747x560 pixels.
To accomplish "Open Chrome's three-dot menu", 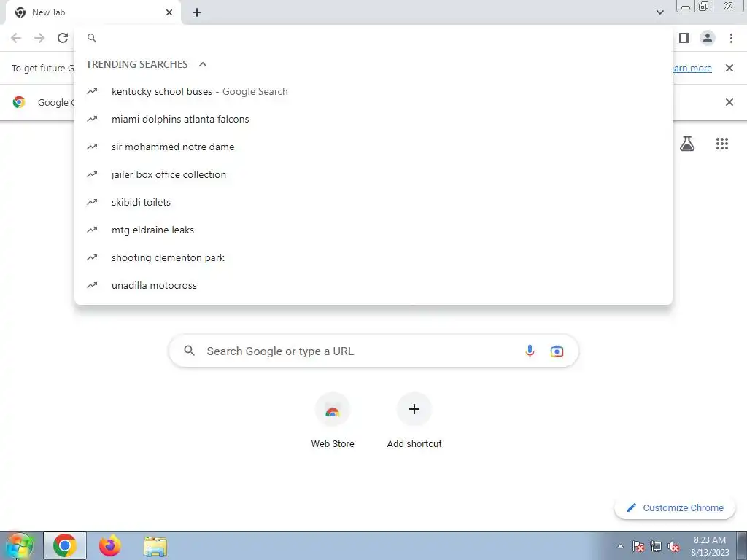I will point(731,38).
